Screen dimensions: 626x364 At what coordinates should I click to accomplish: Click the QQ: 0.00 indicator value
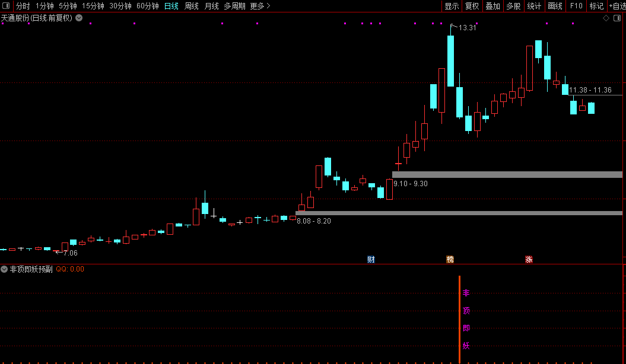point(70,269)
